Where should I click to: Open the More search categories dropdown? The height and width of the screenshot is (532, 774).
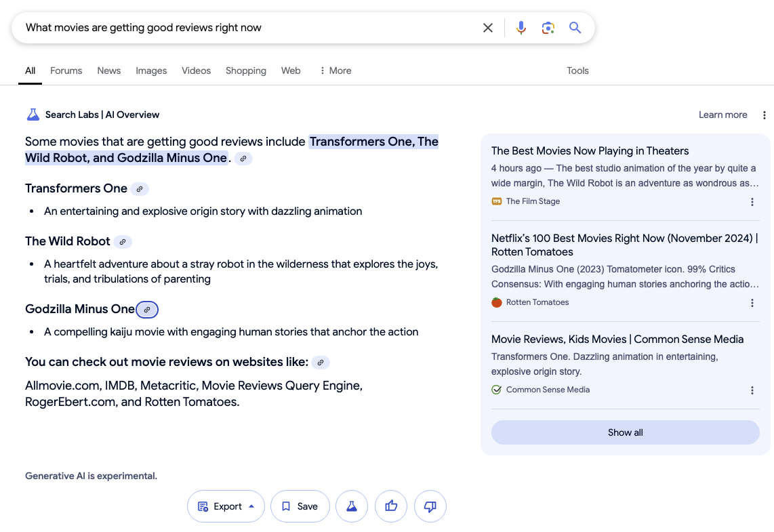tap(334, 70)
